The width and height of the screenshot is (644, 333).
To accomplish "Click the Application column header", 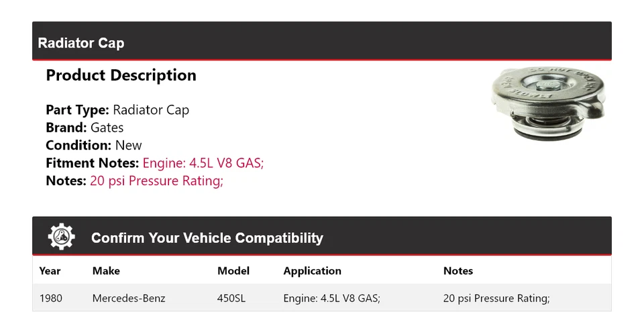I will (x=312, y=271).
